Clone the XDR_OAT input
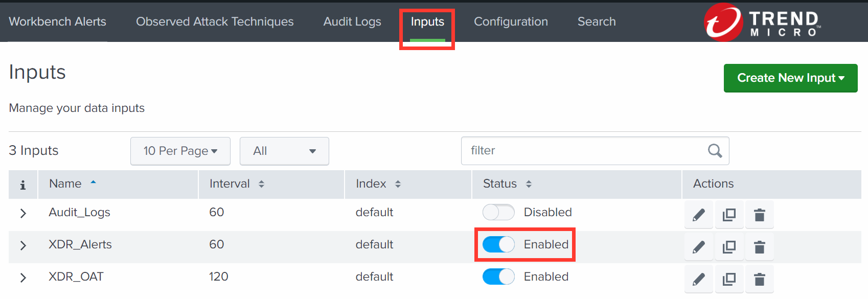Image resolution: width=868 pixels, height=299 pixels. (x=729, y=280)
